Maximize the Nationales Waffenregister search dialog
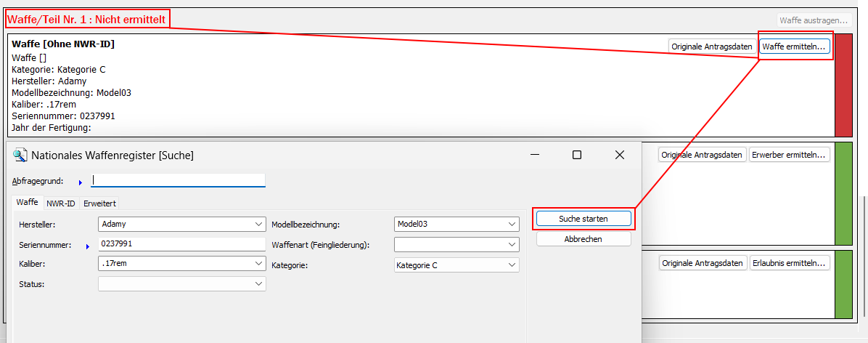Viewport: 868px width, 343px height. [x=577, y=155]
